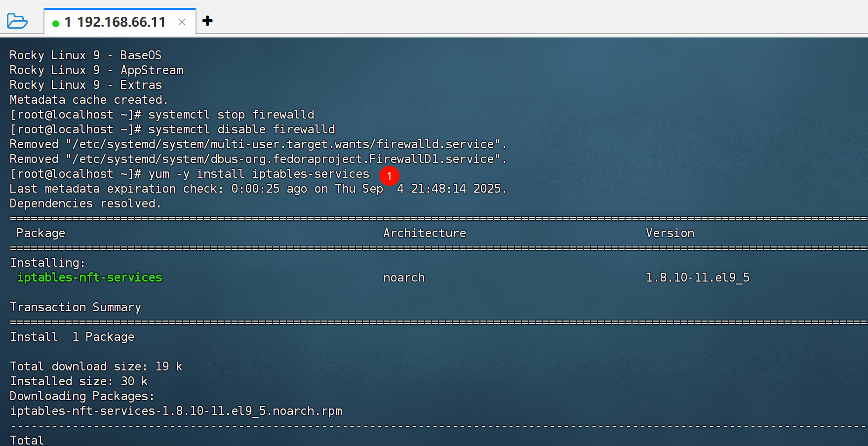Image resolution: width=868 pixels, height=446 pixels.
Task: Click the iptables-nft-services rpm filename line
Action: tap(176, 411)
